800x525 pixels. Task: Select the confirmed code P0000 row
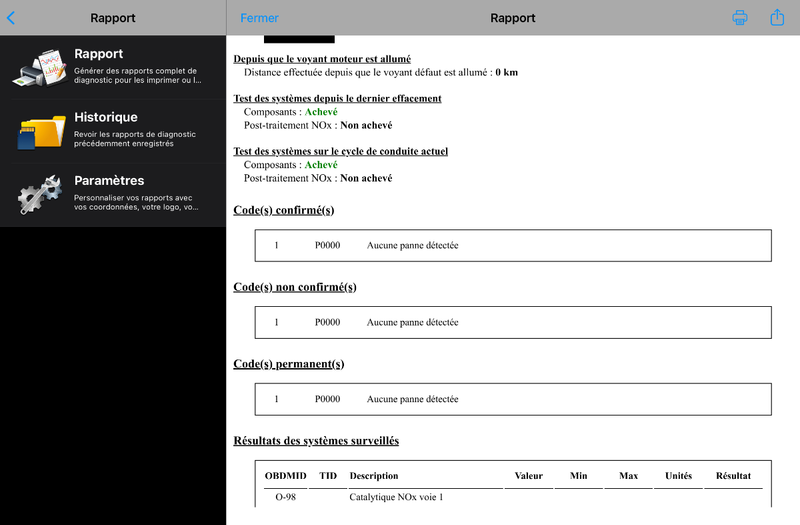[513, 245]
